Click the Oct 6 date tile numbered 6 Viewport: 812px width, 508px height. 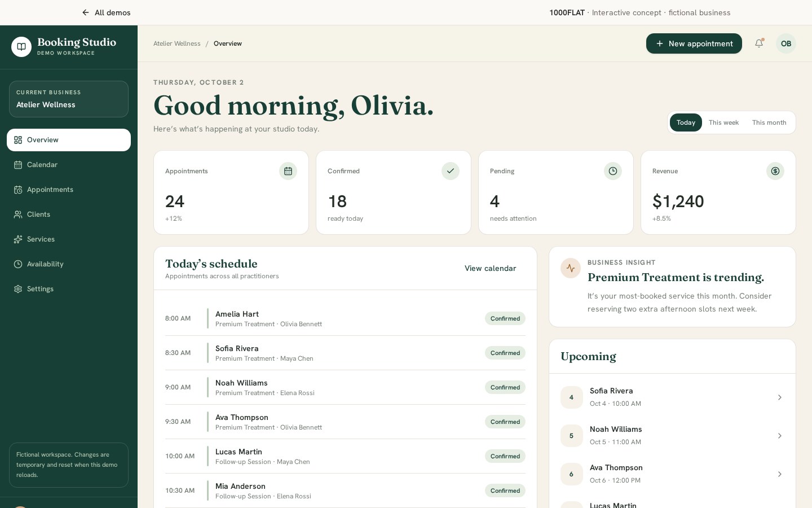(x=571, y=474)
